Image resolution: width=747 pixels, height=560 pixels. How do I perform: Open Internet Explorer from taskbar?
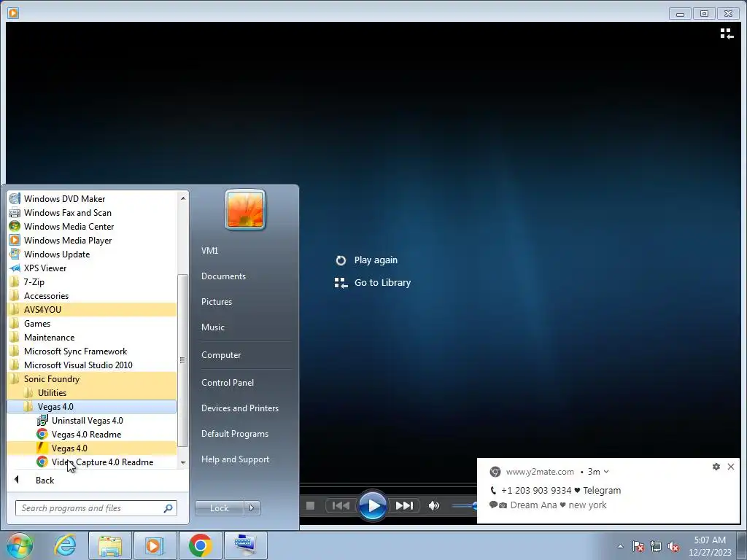(65, 545)
